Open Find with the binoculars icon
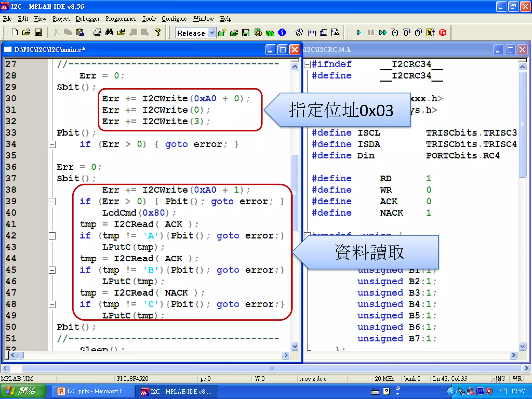The image size is (532, 399). (109, 32)
